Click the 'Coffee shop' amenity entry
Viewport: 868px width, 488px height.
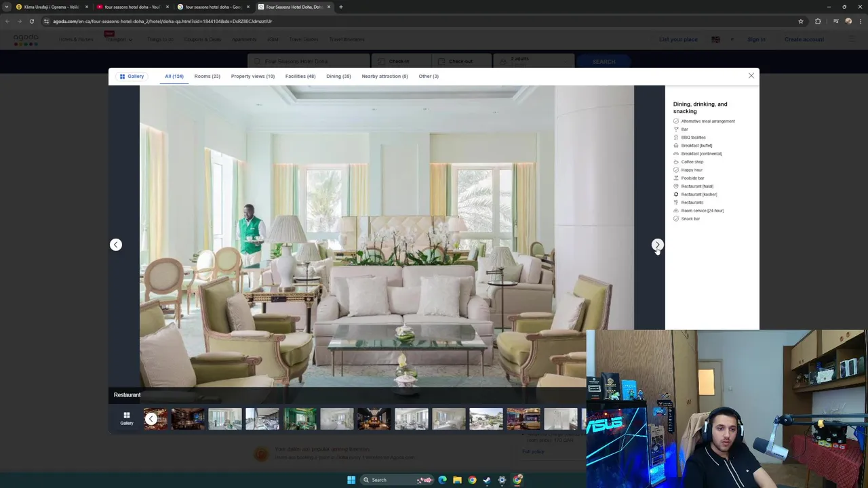[x=688, y=162]
